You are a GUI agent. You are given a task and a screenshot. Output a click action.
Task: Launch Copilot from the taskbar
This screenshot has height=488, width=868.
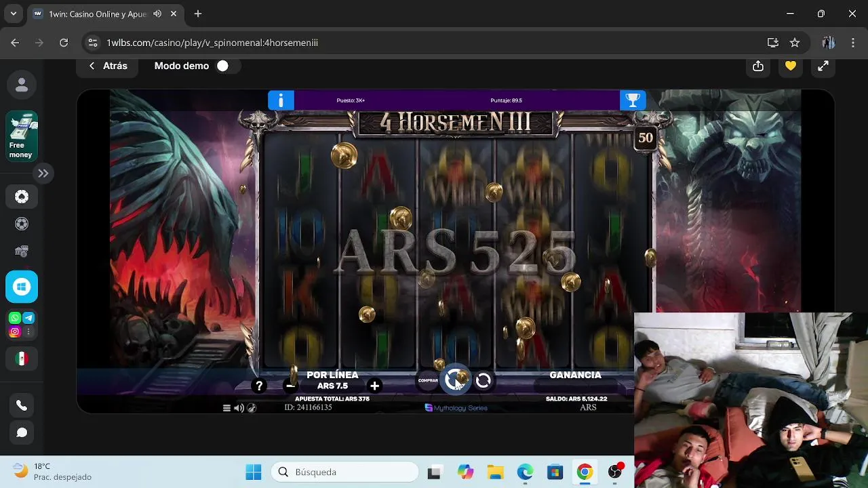465,472
